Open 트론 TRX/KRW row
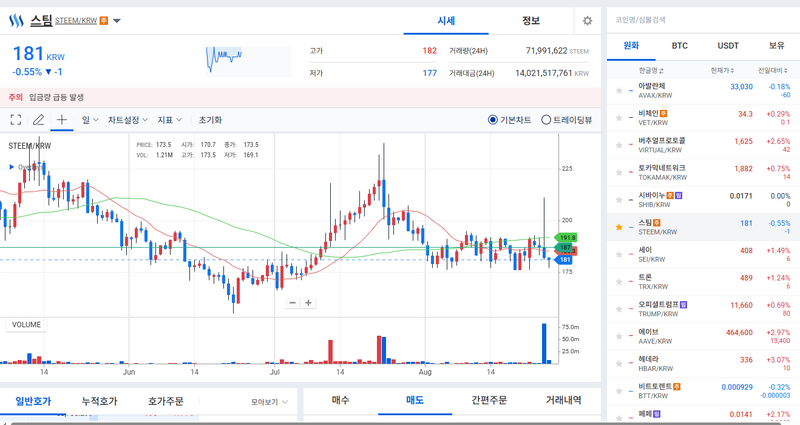The width and height of the screenshot is (800, 425). pyautogui.click(x=704, y=282)
